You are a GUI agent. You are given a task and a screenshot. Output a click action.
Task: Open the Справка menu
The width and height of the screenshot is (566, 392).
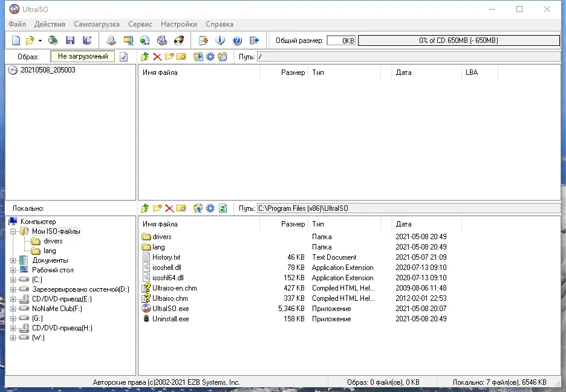tap(220, 24)
